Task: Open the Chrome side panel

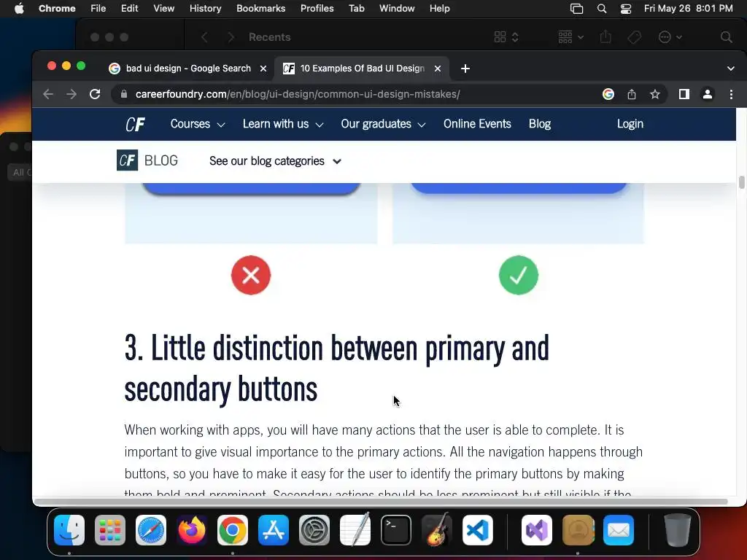Action: click(684, 94)
